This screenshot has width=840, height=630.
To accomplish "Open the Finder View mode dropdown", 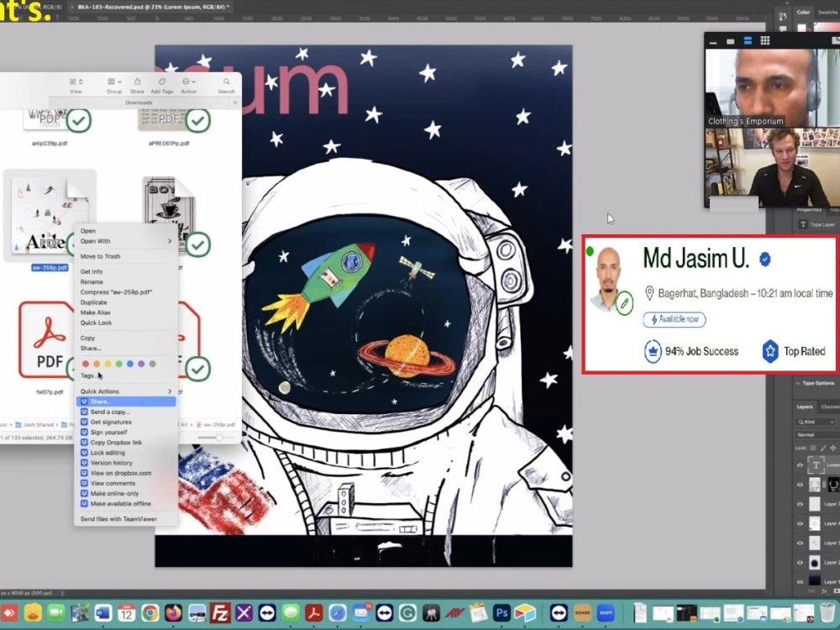I will click(76, 81).
